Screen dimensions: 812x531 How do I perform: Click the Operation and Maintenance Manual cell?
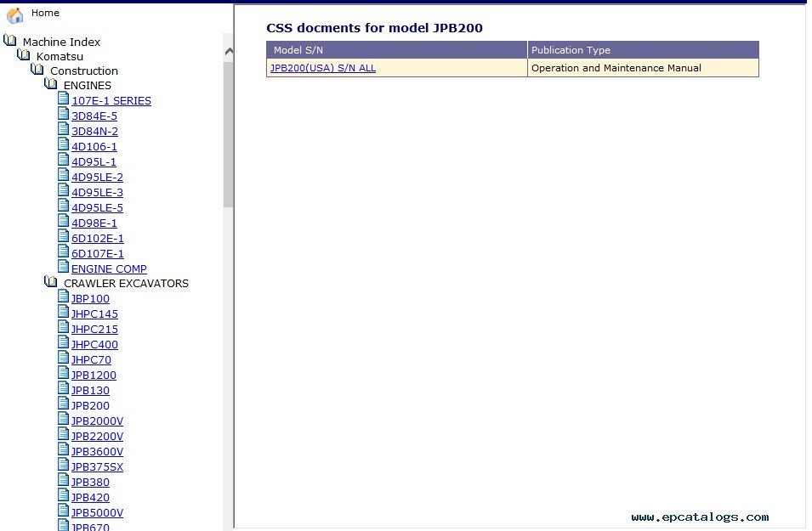tap(643, 68)
